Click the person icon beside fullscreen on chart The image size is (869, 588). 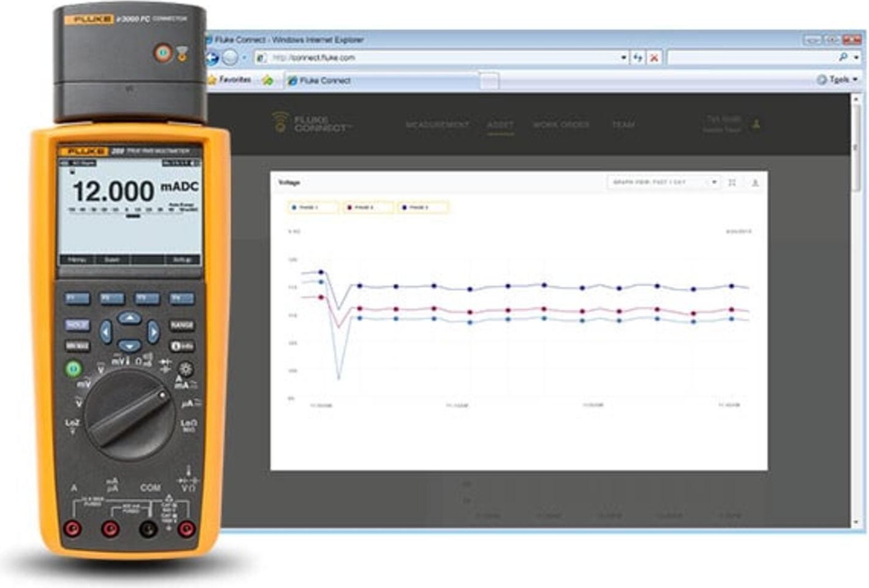(x=755, y=182)
